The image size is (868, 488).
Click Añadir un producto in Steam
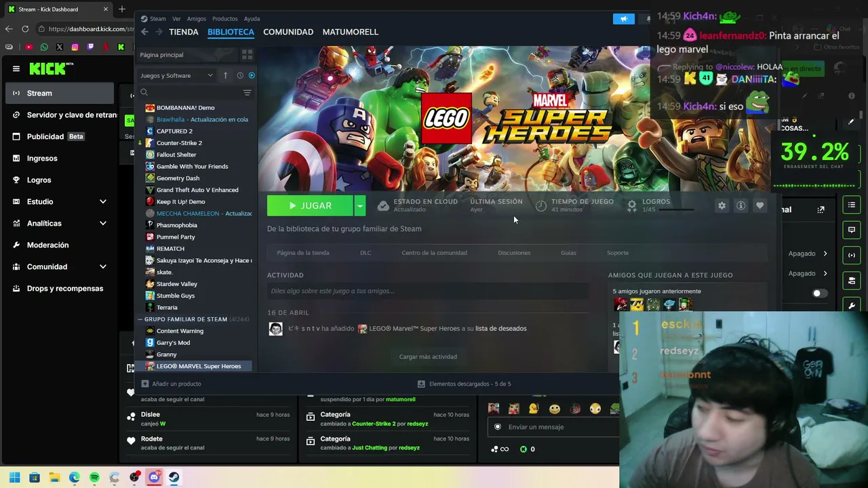[171, 384]
